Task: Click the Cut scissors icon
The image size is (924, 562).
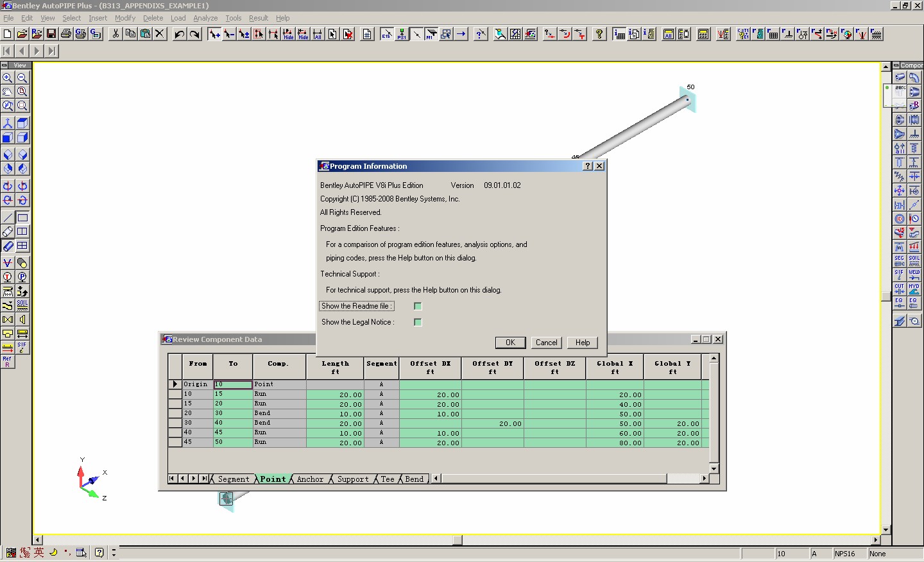Action: 116,34
